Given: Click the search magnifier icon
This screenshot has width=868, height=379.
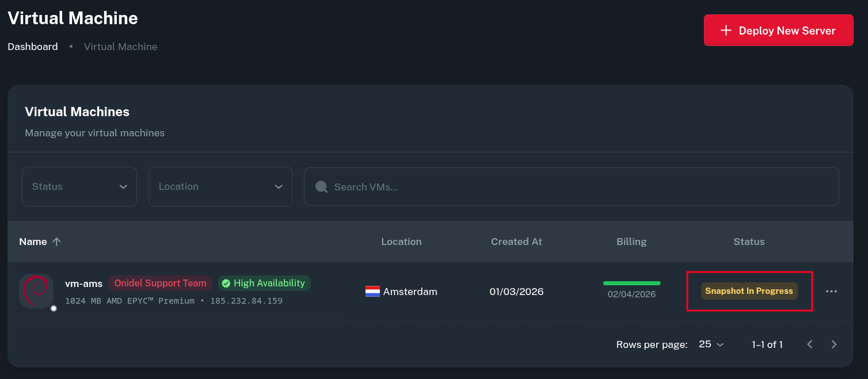Looking at the screenshot, I should 322,187.
